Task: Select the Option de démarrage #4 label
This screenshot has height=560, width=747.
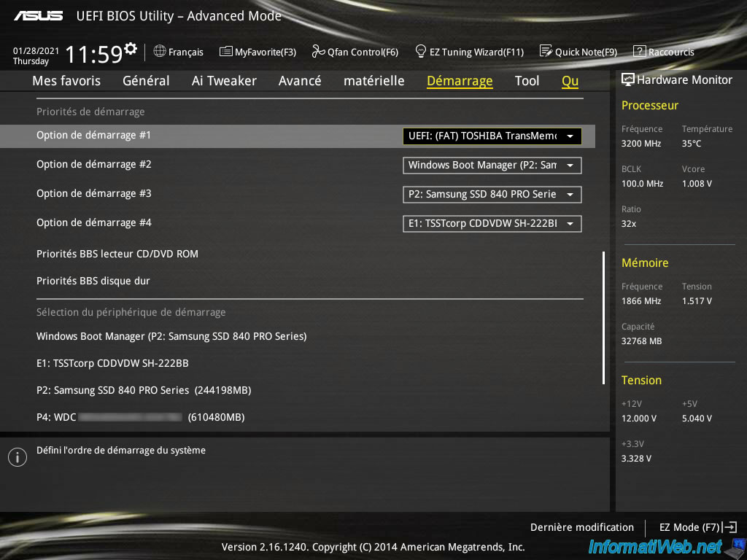Action: [x=94, y=222]
